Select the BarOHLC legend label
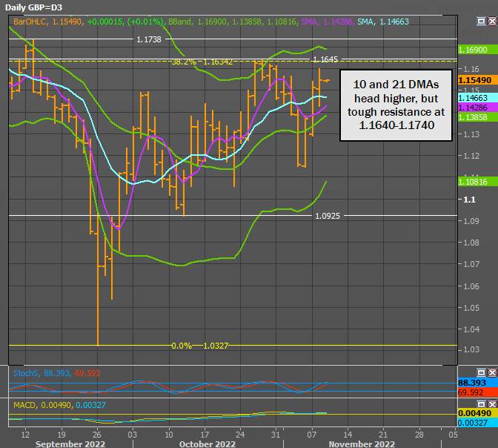 pyautogui.click(x=30, y=22)
